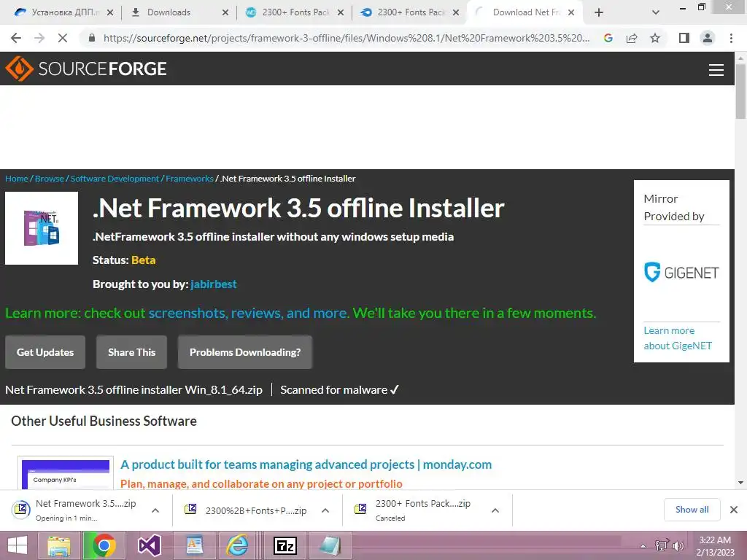Open File Explorer from taskbar
This screenshot has height=560, width=747.
pos(58,545)
